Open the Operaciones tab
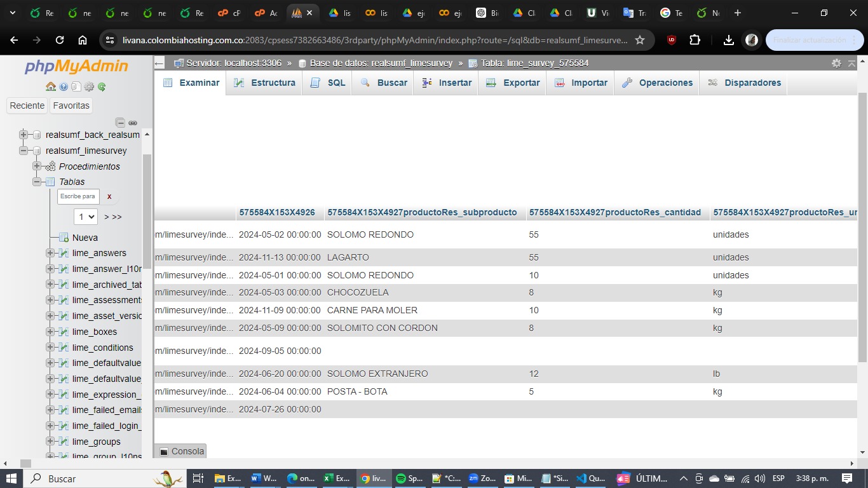The height and width of the screenshot is (488, 868). coord(657,83)
